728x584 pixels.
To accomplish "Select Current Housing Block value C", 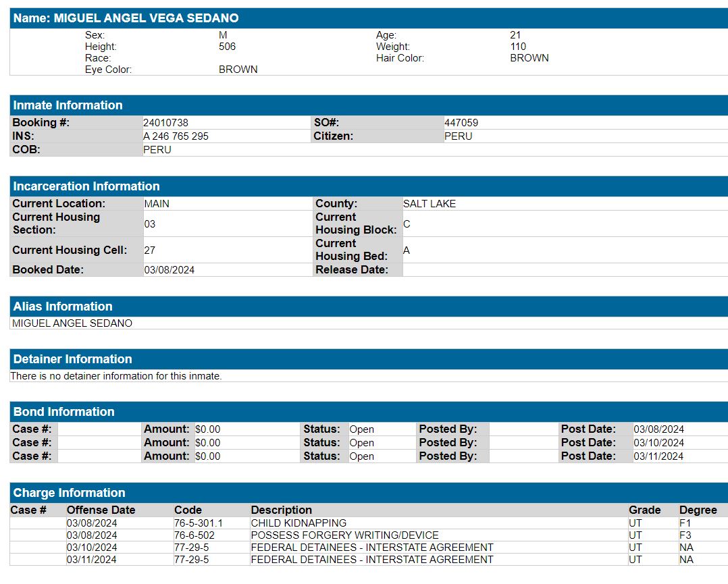I will point(407,223).
